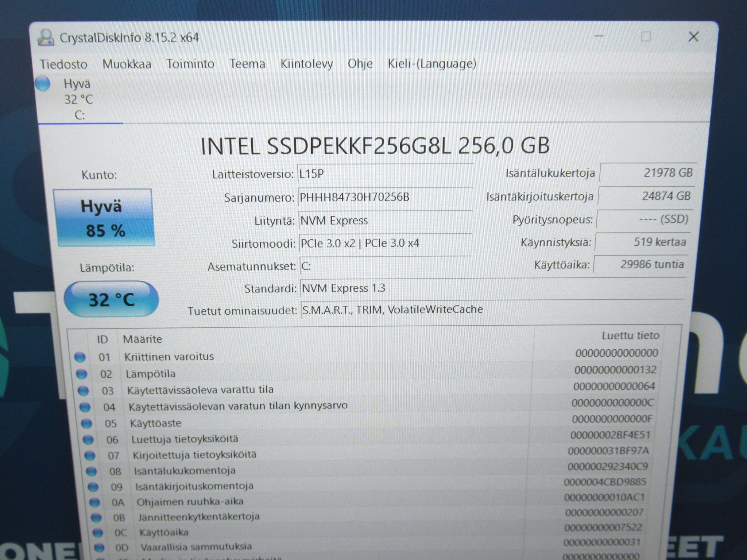Click status dot for Lämpötila attribute row

pyautogui.click(x=82, y=374)
